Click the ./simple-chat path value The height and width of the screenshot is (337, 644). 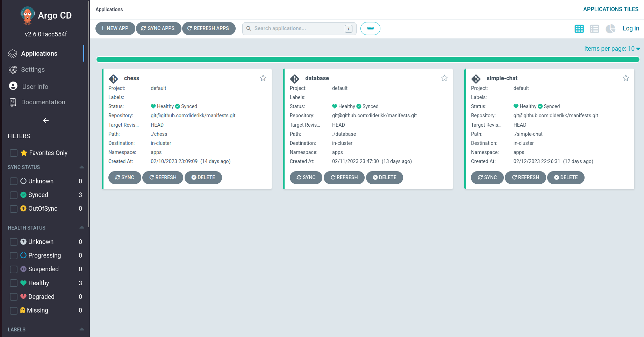[x=528, y=134]
